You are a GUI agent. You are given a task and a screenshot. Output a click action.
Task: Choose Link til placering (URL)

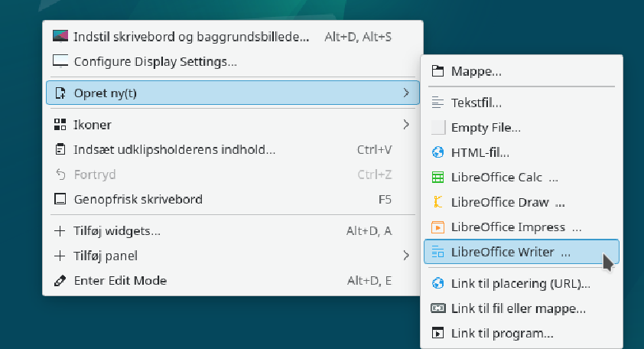[x=522, y=283]
